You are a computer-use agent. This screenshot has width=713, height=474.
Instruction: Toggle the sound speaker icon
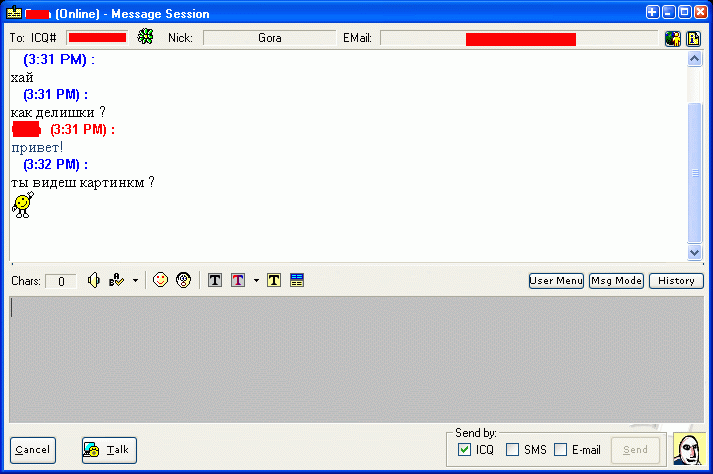(94, 280)
